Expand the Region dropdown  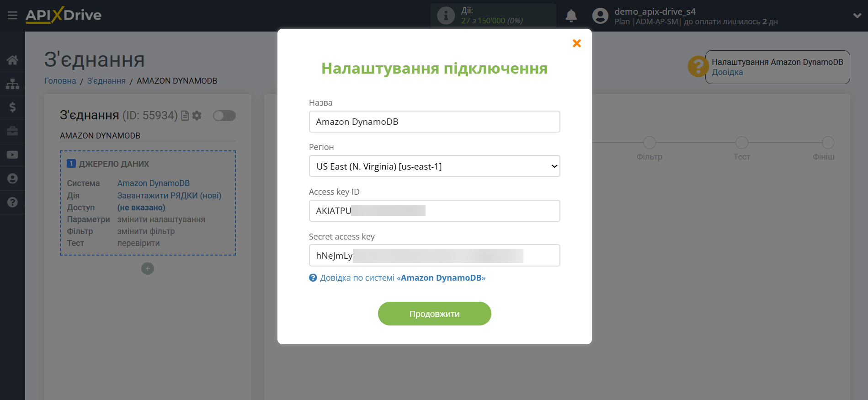(434, 166)
